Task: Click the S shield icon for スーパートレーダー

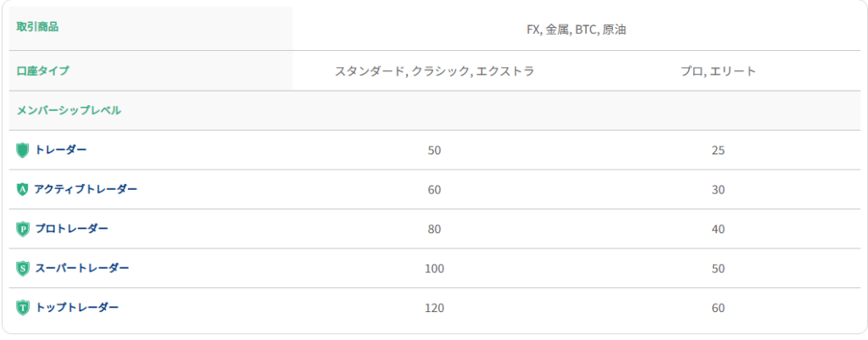Action: tap(22, 269)
